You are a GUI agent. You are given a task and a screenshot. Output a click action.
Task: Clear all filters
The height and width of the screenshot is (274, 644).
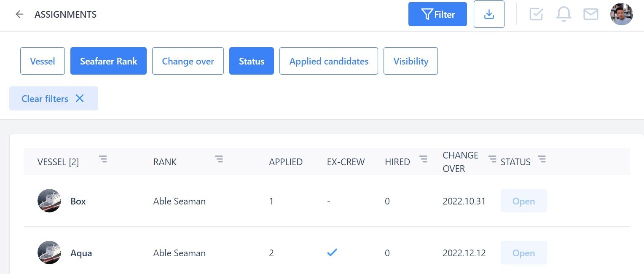[54, 99]
